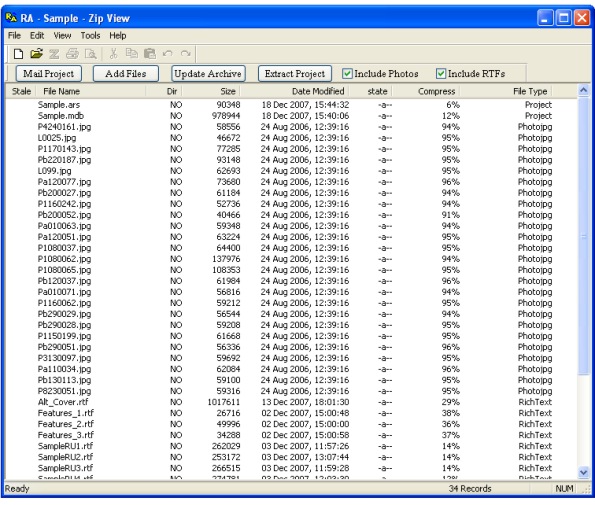
Task: Sort by the Dir column header
Action: tap(164, 91)
